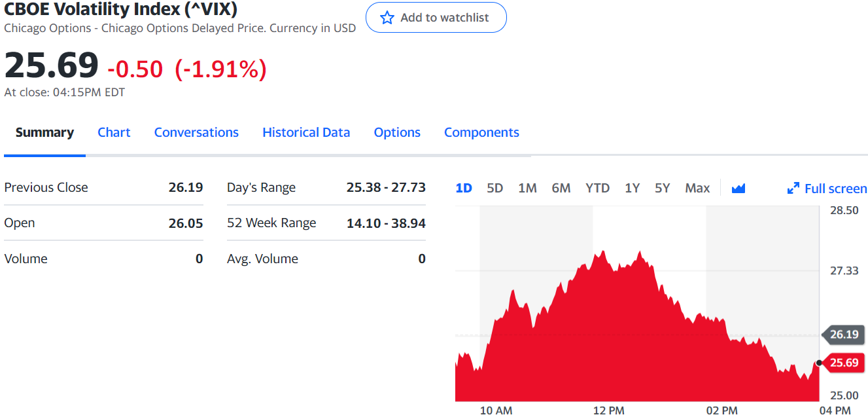Switch chart type using the area chart icon
The image size is (868, 419).
click(738, 189)
